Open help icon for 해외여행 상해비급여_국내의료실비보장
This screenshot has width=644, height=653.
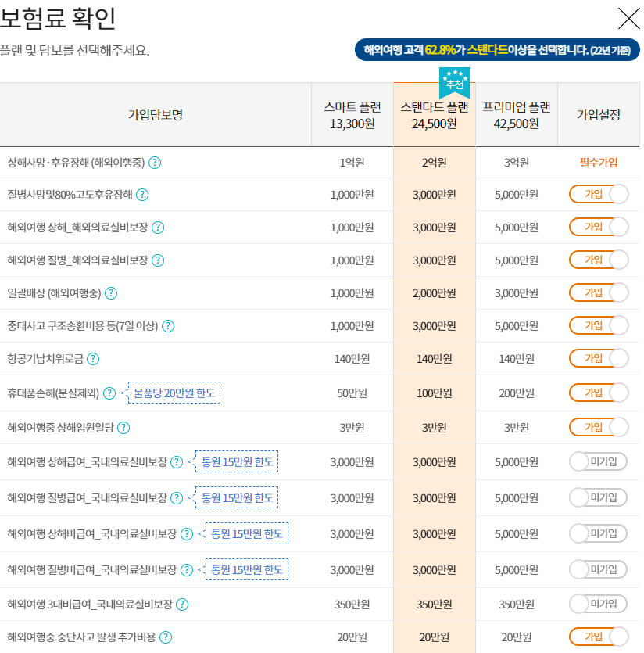pos(187,534)
